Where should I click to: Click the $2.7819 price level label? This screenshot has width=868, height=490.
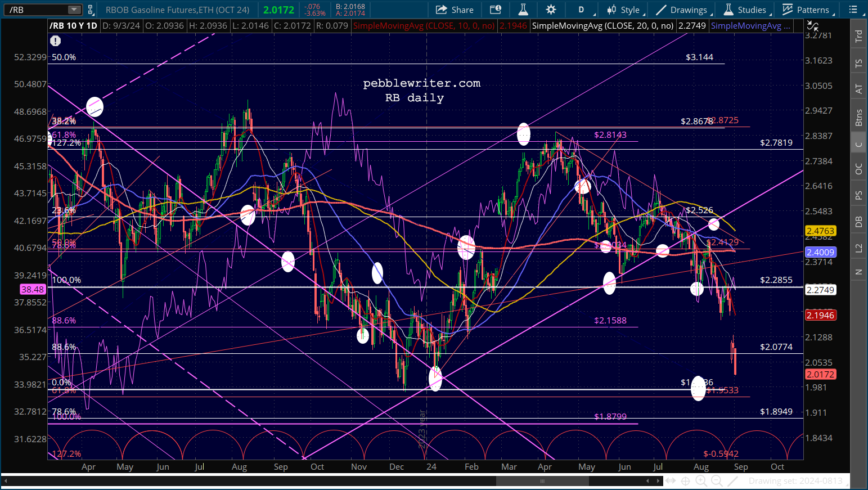point(776,142)
